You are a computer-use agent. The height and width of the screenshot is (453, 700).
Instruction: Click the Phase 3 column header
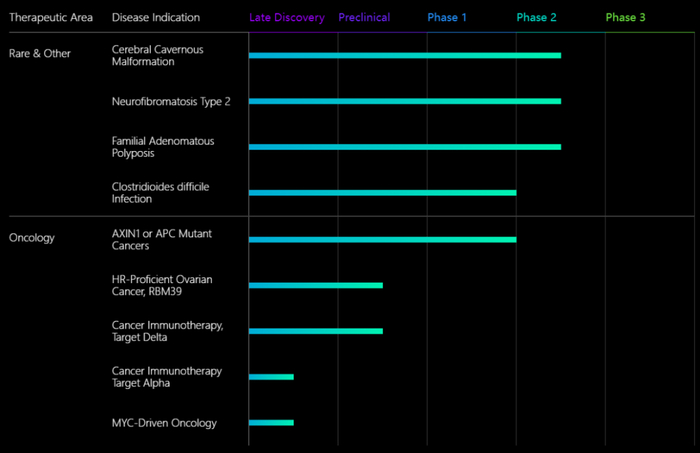(x=625, y=17)
